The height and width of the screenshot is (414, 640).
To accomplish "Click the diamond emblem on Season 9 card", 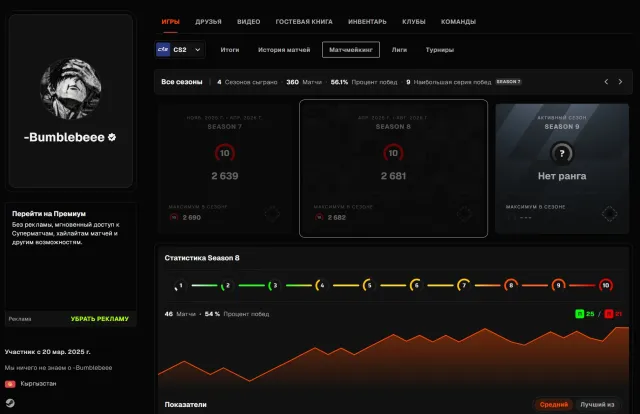I will pyautogui.click(x=609, y=214).
